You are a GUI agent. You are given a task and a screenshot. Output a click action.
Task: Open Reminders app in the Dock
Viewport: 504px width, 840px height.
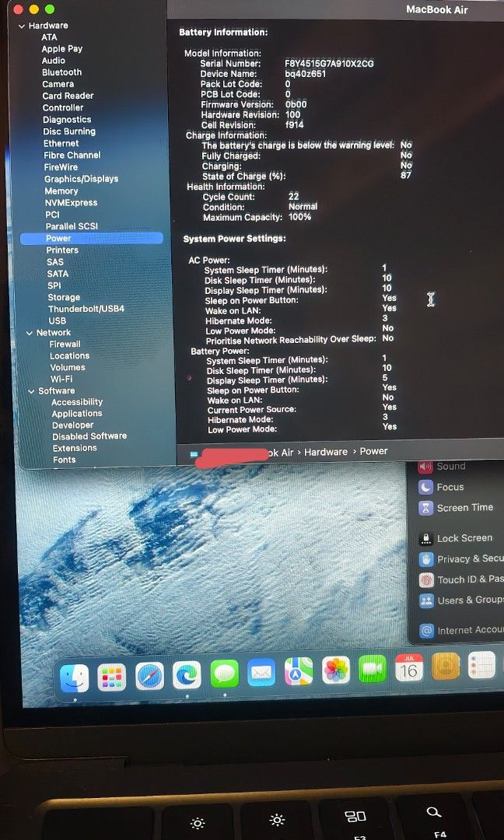481,665
